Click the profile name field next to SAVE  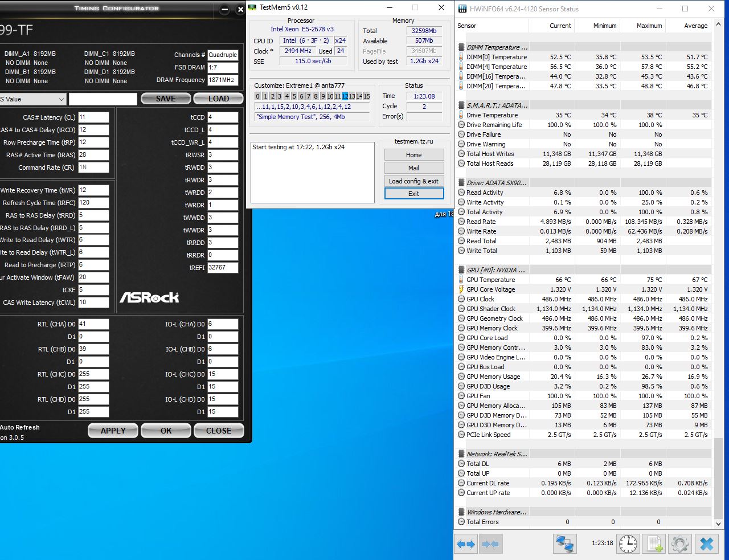click(103, 99)
